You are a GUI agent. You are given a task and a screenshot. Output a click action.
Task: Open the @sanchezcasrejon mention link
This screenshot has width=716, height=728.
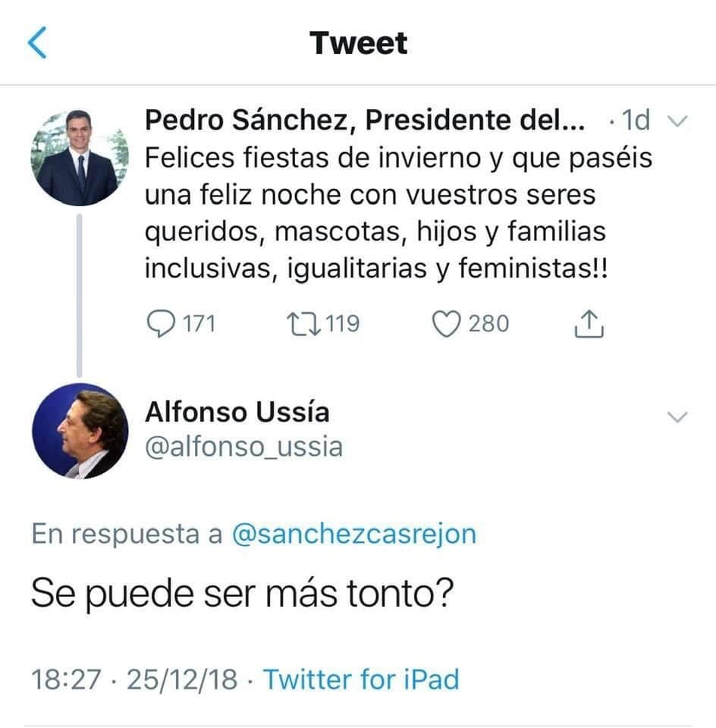click(x=353, y=534)
